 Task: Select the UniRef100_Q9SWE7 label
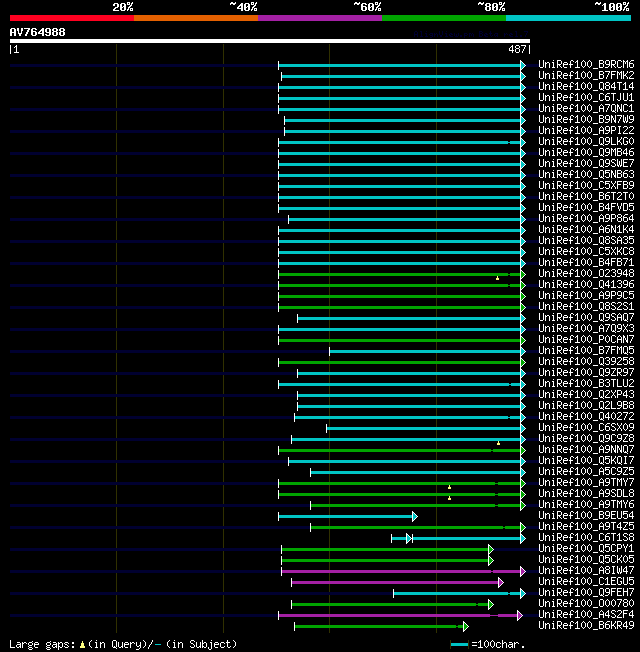(x=586, y=163)
